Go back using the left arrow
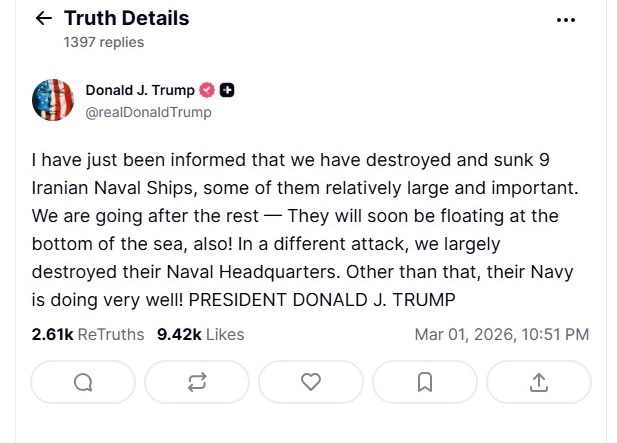Viewport: 617px width, 443px height. (x=43, y=19)
